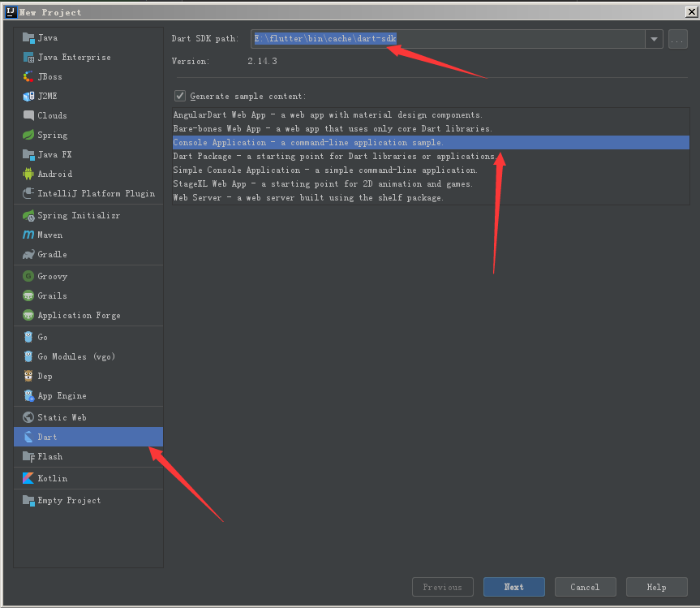Click the Dart icon in sidebar

click(x=28, y=437)
